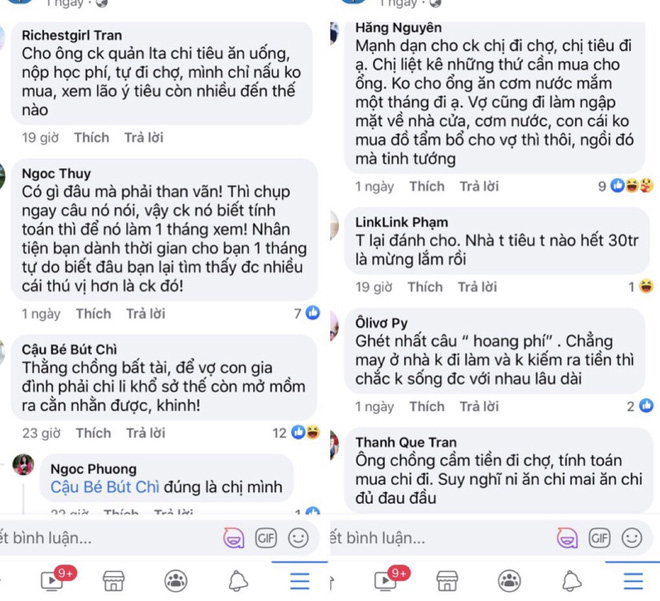Reply to Ôlivơ Py's comment via Trả lời
The height and width of the screenshot is (601, 660).
[479, 406]
